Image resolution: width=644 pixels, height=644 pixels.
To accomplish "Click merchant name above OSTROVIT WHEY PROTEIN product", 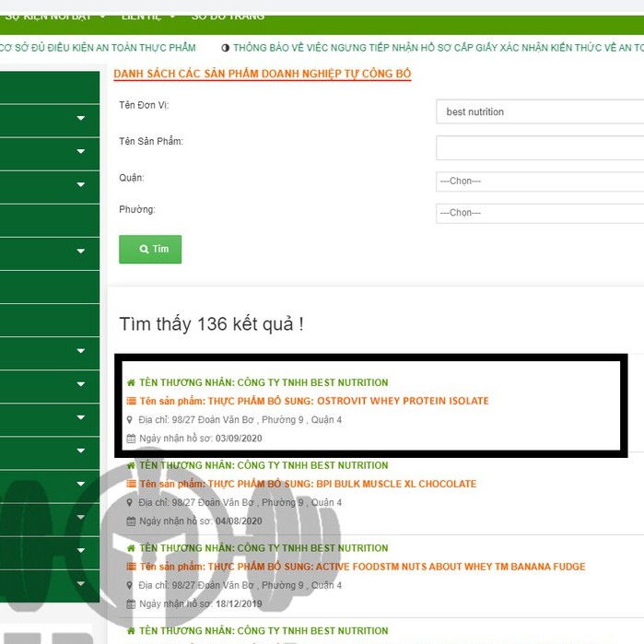I will click(263, 382).
